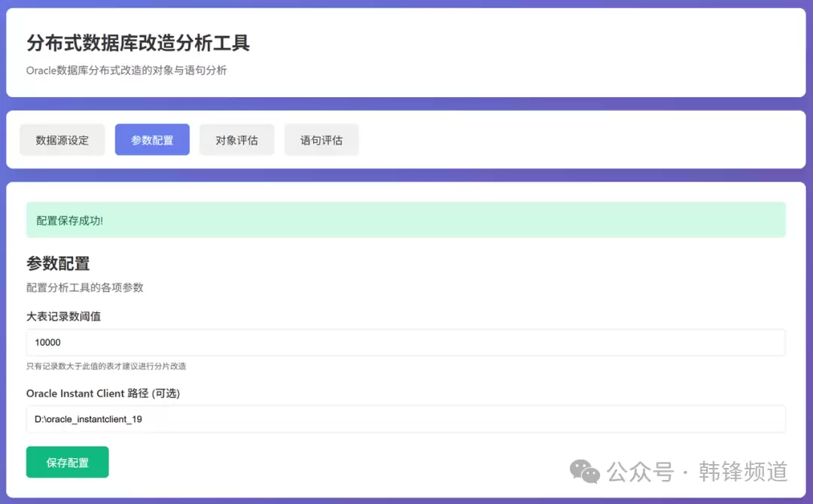Open the 数据源设定 tab
The width and height of the screenshot is (813, 504).
pyautogui.click(x=62, y=140)
